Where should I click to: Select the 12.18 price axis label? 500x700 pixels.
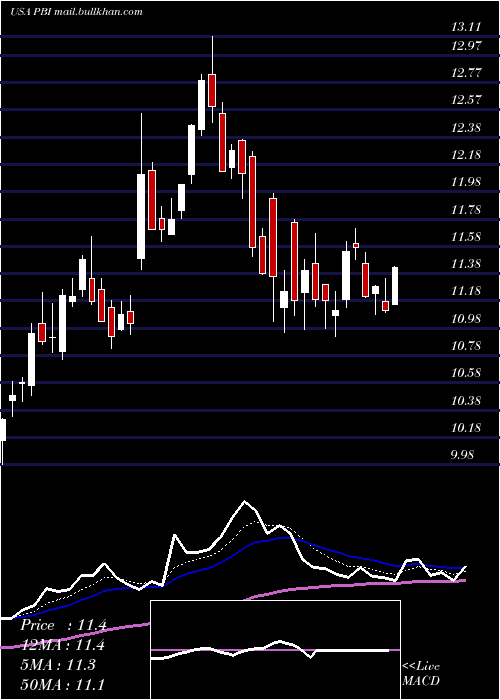[467, 155]
